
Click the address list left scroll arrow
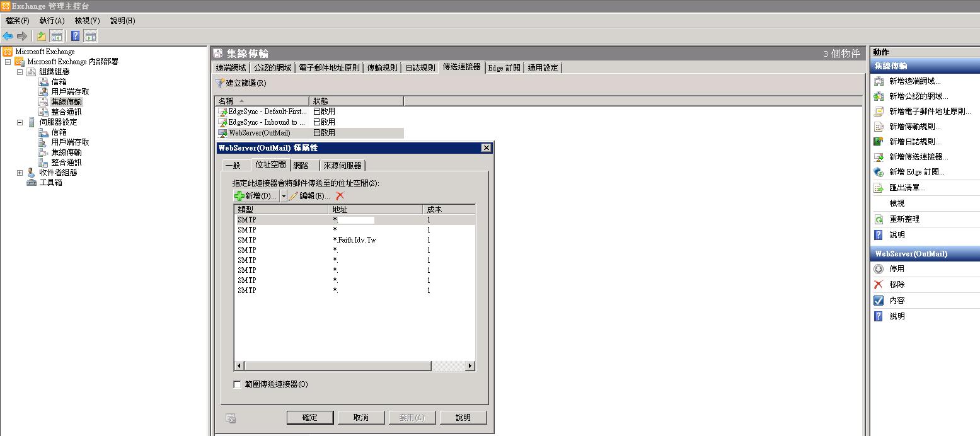coord(239,366)
